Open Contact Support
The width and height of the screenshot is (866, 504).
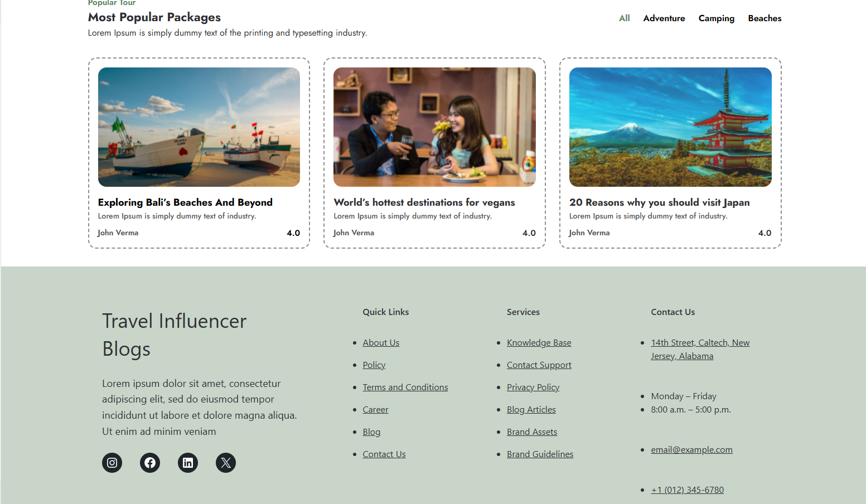click(539, 365)
